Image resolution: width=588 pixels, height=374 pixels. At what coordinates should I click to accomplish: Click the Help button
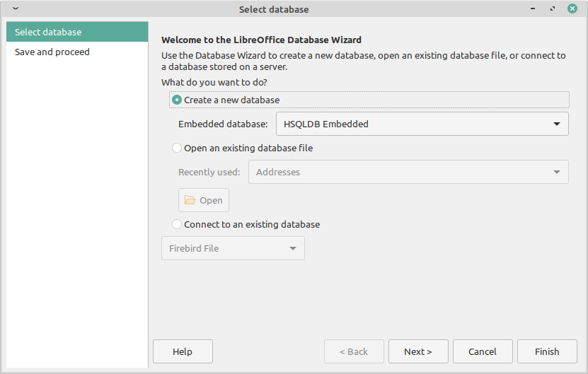(183, 351)
